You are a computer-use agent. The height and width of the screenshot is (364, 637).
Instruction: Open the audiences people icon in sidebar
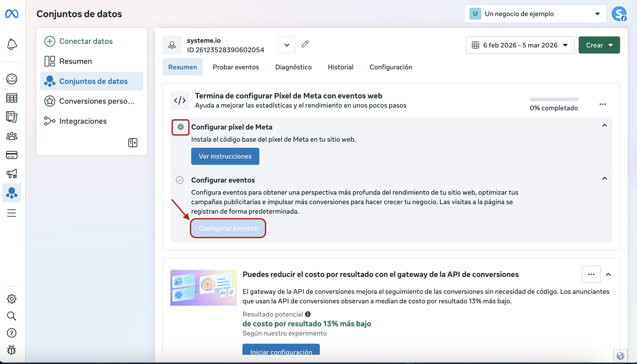pyautogui.click(x=12, y=136)
